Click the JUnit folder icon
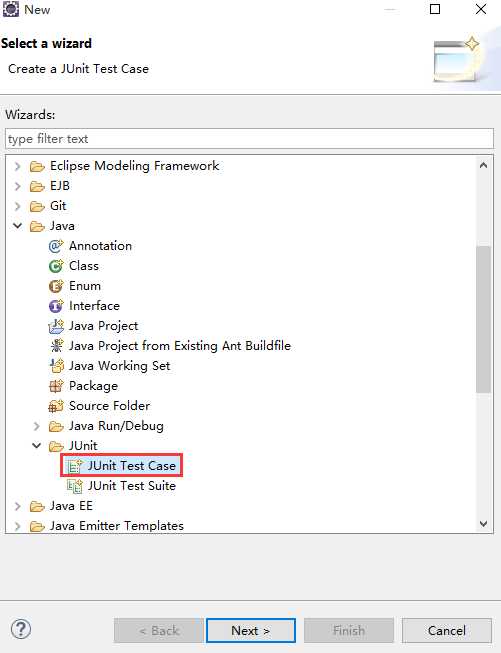 coord(56,446)
